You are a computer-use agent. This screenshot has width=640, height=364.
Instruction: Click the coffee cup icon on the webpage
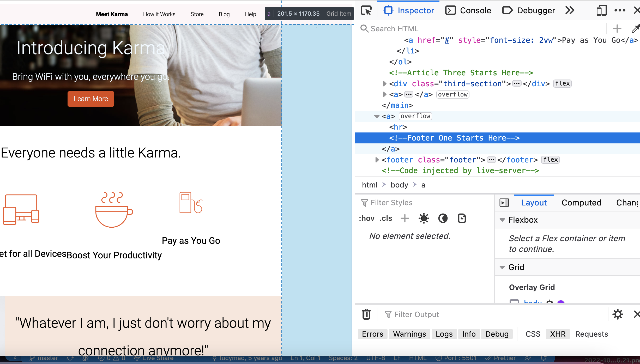(x=114, y=210)
